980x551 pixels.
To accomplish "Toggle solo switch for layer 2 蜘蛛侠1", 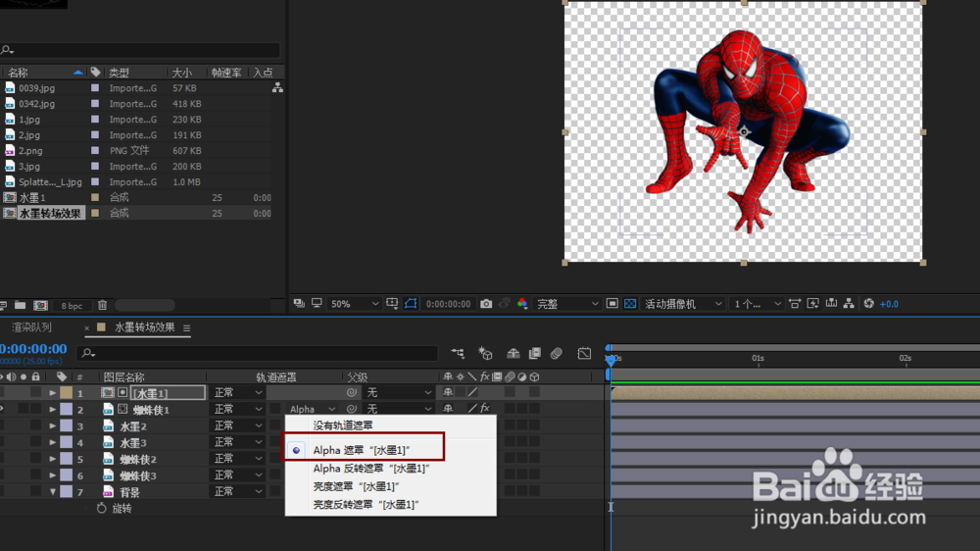I will pyautogui.click(x=24, y=409).
